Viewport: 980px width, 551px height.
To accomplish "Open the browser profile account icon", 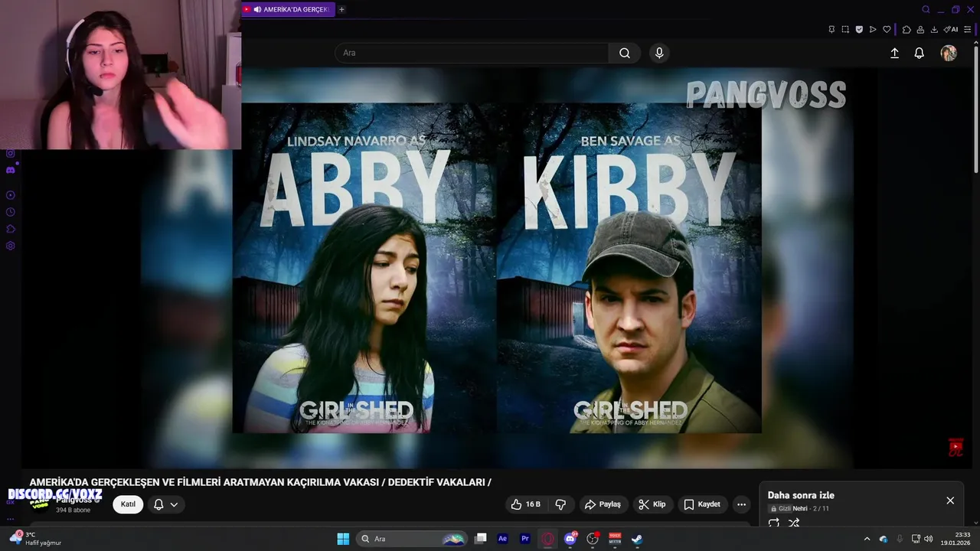I will (920, 30).
